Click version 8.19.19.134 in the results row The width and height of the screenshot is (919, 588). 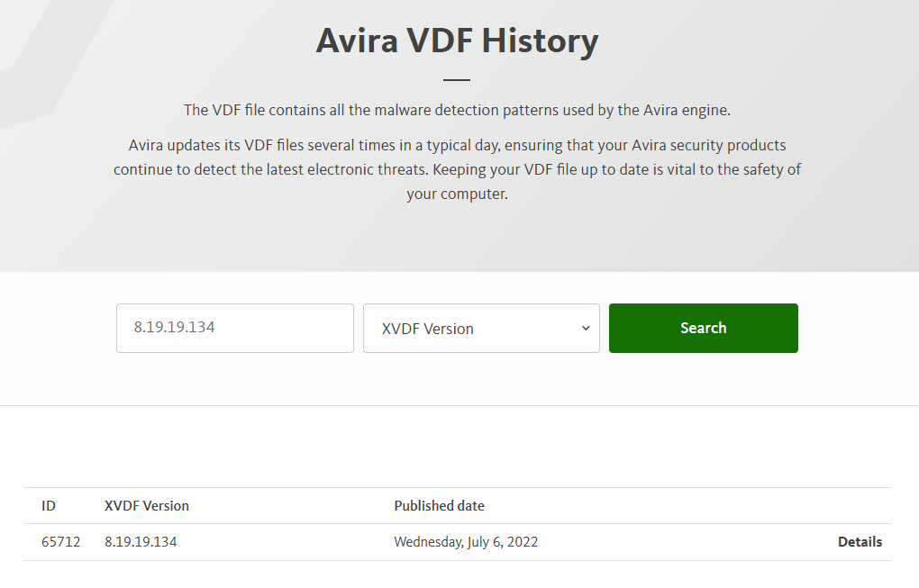click(x=141, y=542)
